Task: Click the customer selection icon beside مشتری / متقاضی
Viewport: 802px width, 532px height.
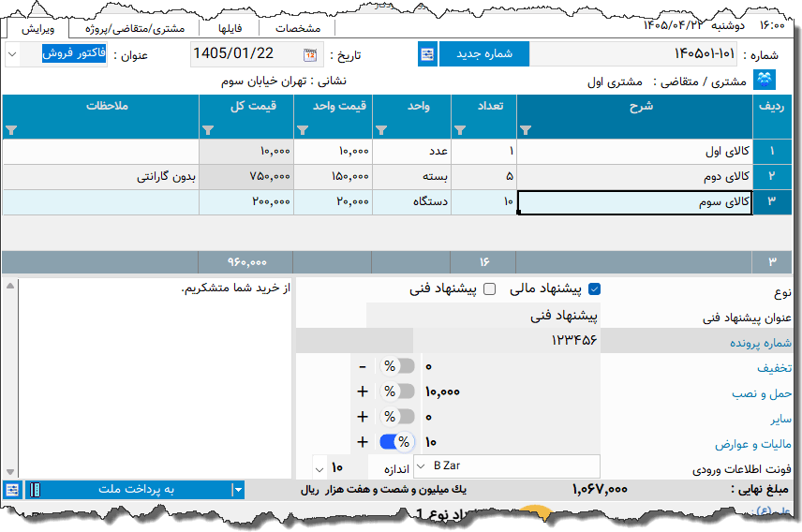Action: point(765,81)
